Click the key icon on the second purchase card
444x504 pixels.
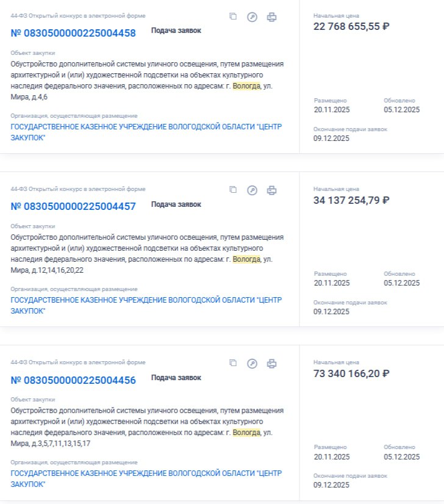(252, 190)
